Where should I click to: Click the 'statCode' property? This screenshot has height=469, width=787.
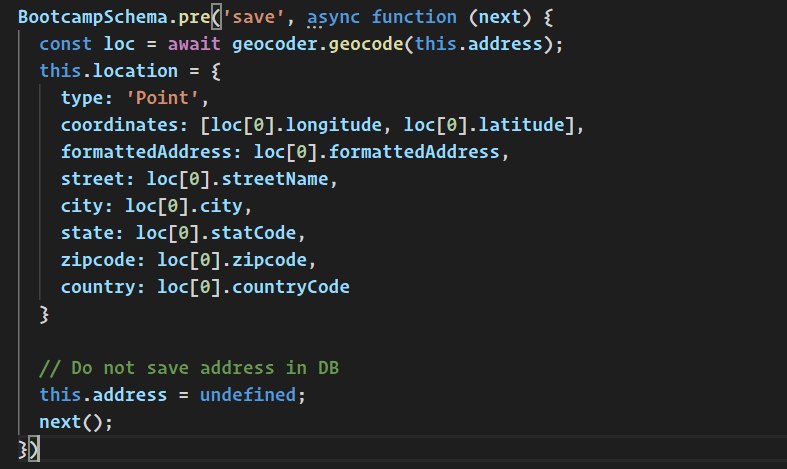click(253, 233)
